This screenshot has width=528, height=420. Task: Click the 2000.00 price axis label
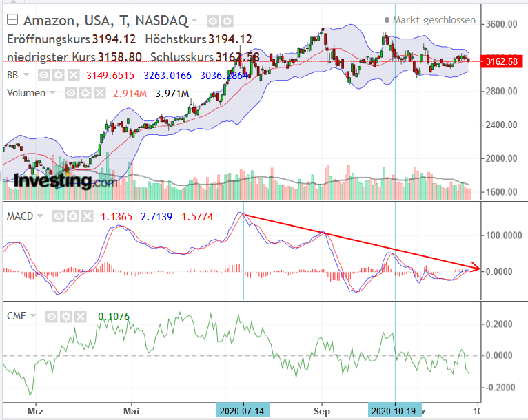501,158
